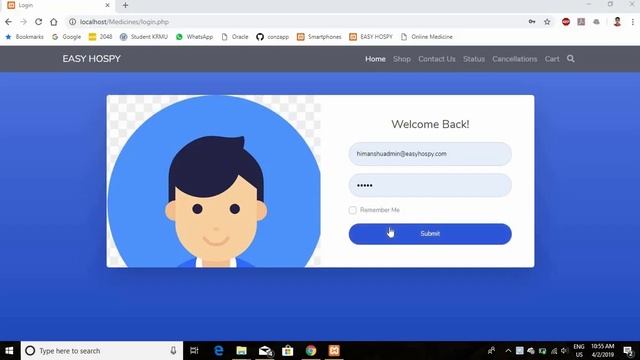
Task: Open the Bookmarks bookmark folder
Action: tap(24, 37)
